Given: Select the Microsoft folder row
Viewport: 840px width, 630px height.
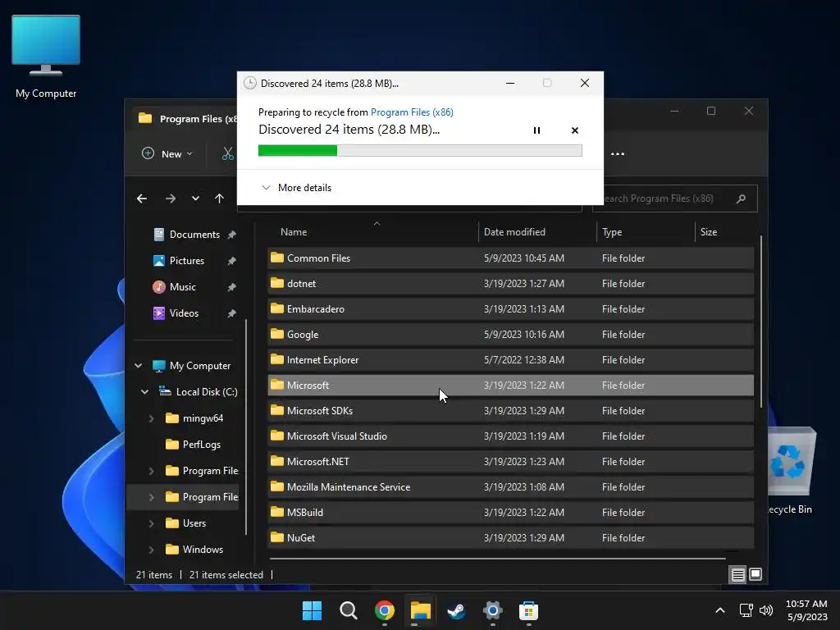Looking at the screenshot, I should (x=510, y=386).
